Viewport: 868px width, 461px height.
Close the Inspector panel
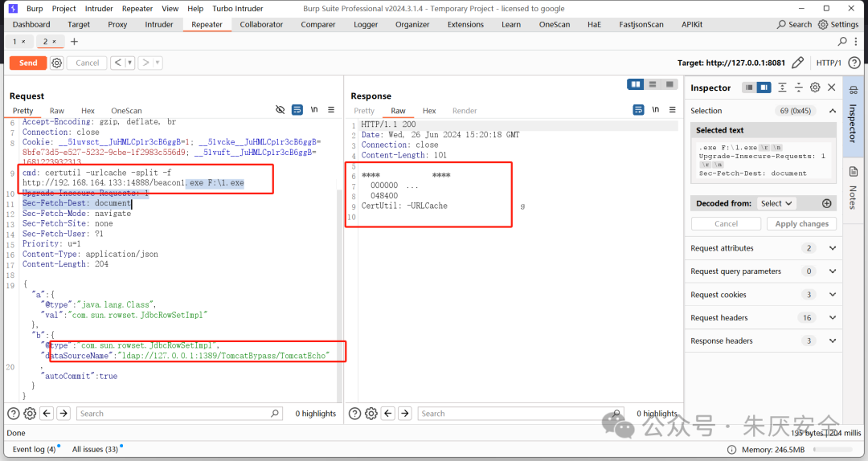[x=832, y=88]
